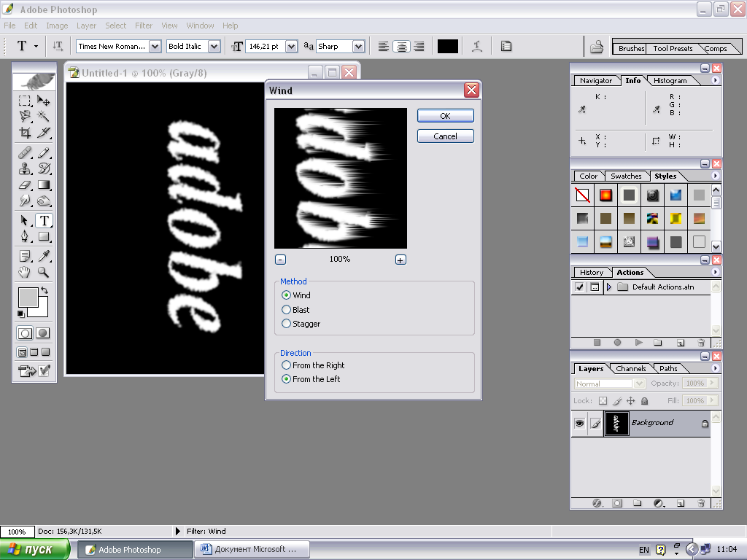
Task: Select the Eyedropper tool in toolbox
Action: 43,256
